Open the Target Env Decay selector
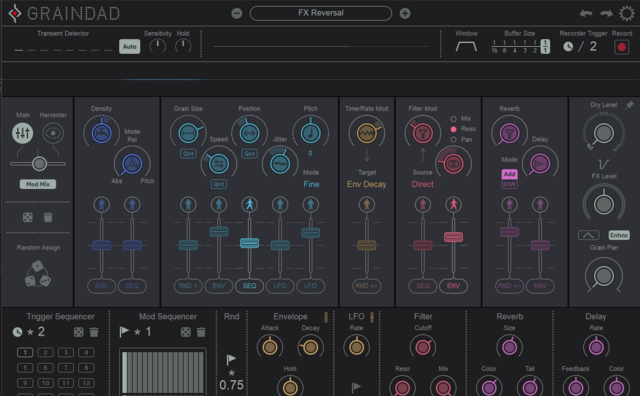 pos(367,184)
